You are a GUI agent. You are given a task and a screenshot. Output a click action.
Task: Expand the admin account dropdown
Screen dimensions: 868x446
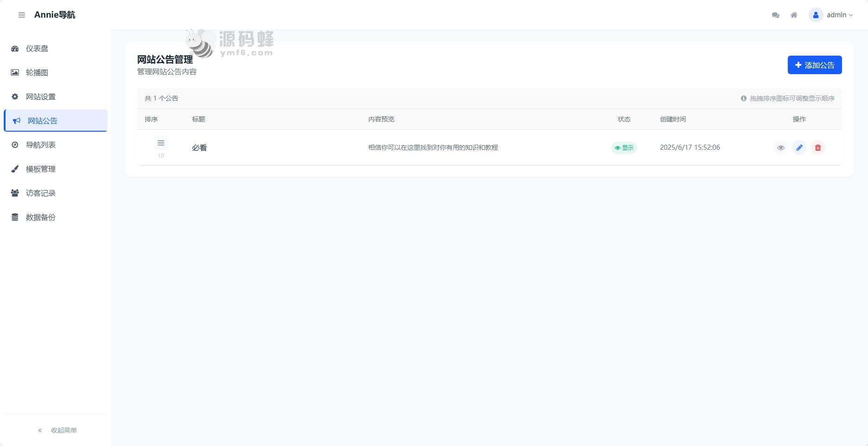click(840, 15)
